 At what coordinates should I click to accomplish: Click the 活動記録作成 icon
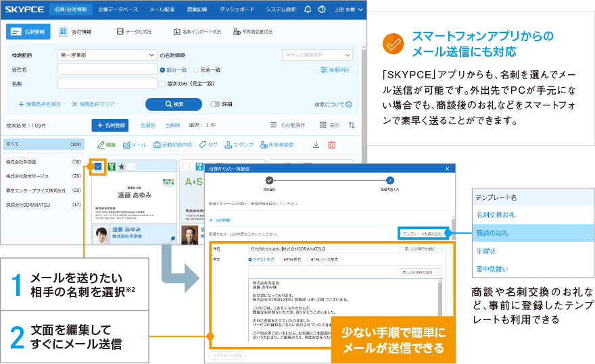[157, 145]
